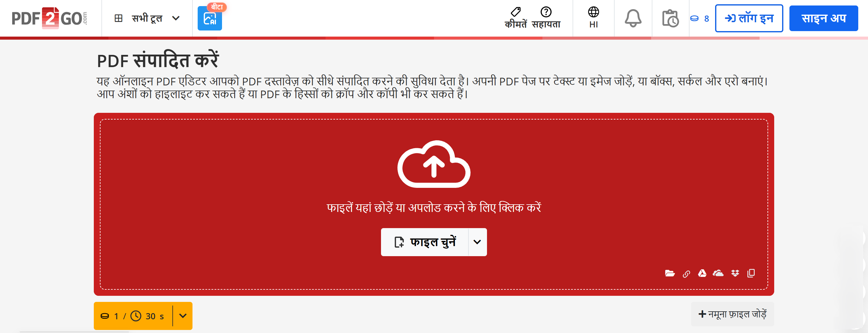Click the PDF संपादित करें heading
Screen dimensions: 868x333
click(158, 60)
